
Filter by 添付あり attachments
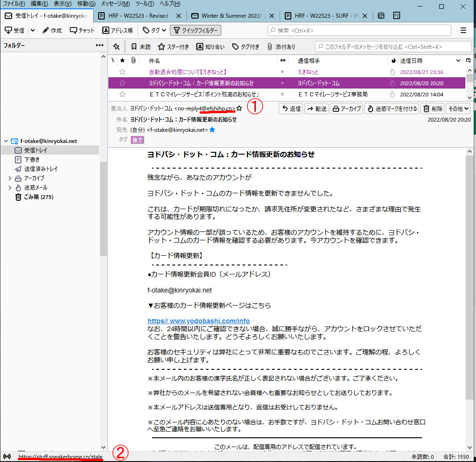(x=281, y=47)
